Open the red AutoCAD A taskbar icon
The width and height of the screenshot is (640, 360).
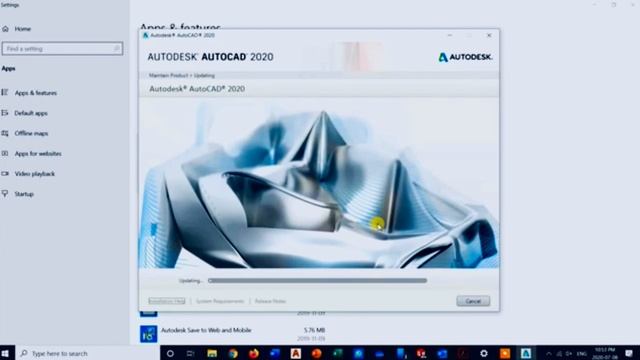(x=296, y=353)
